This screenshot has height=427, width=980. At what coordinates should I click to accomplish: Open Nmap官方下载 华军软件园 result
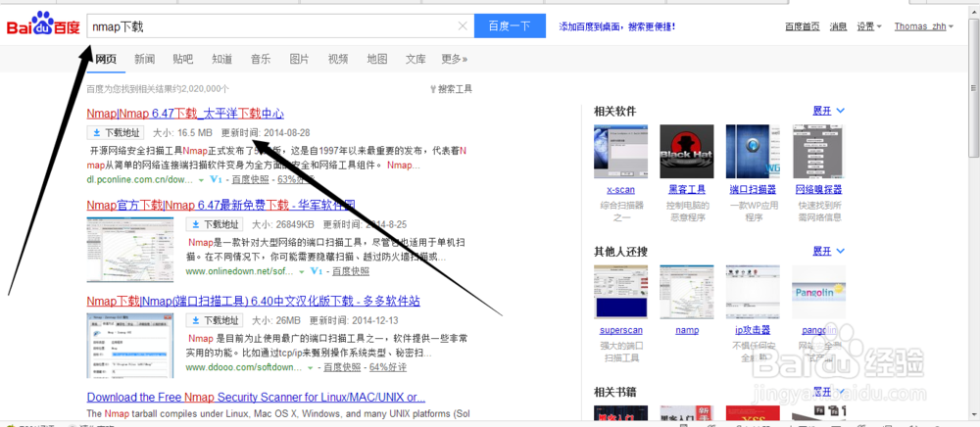tap(221, 205)
